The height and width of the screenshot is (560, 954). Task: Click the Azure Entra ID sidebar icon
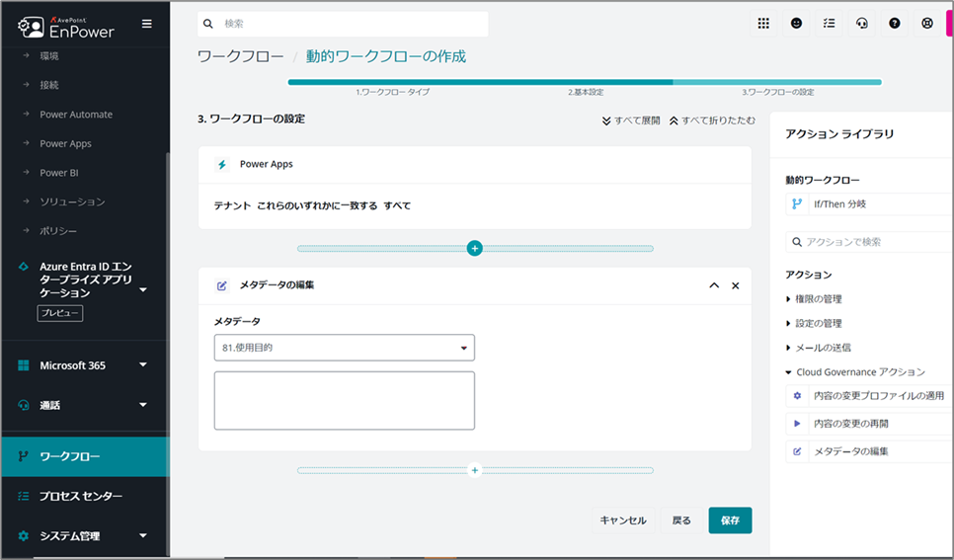(23, 267)
